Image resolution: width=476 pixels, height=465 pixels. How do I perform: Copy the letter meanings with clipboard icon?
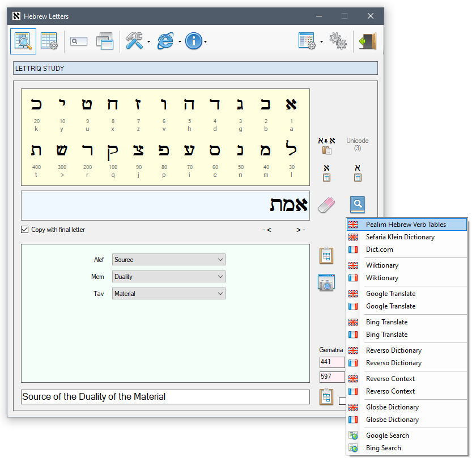326,255
